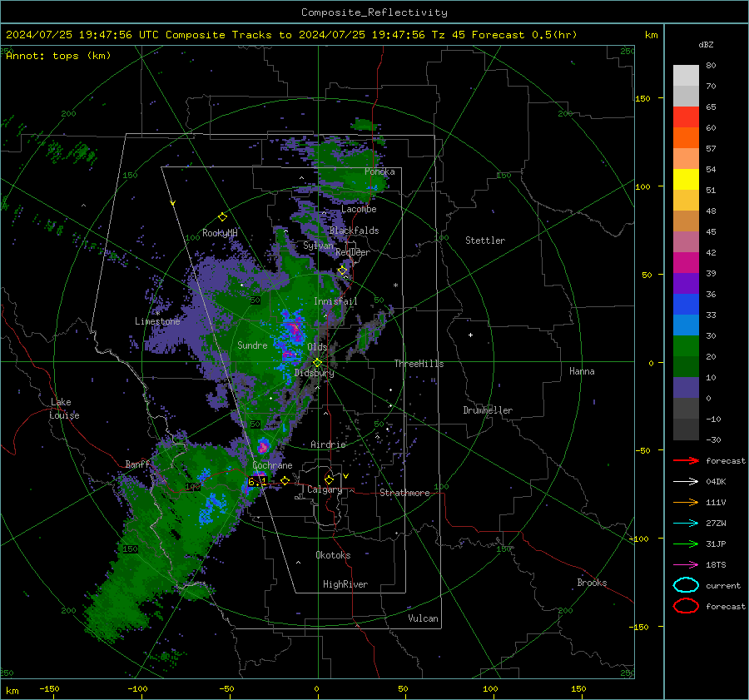Viewport: 749px width, 700px height.
Task: Click the Drumheller label
Action: 488,410
